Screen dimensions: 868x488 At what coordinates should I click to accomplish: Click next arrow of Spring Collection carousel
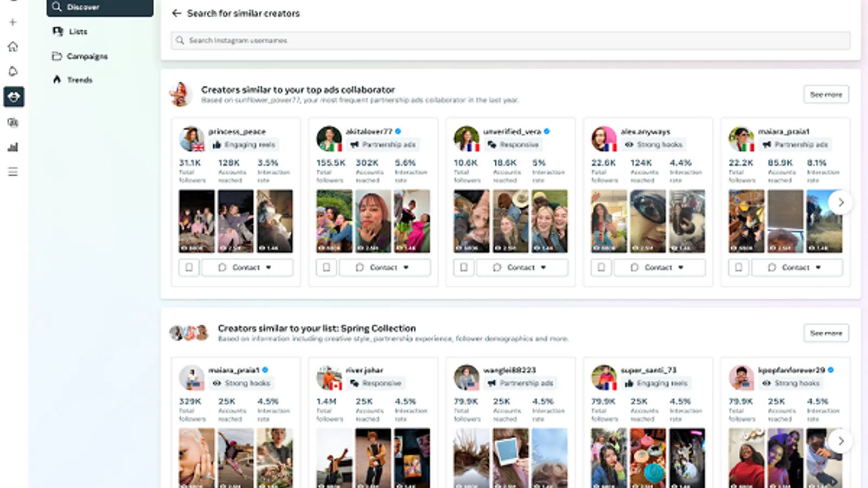click(x=840, y=441)
